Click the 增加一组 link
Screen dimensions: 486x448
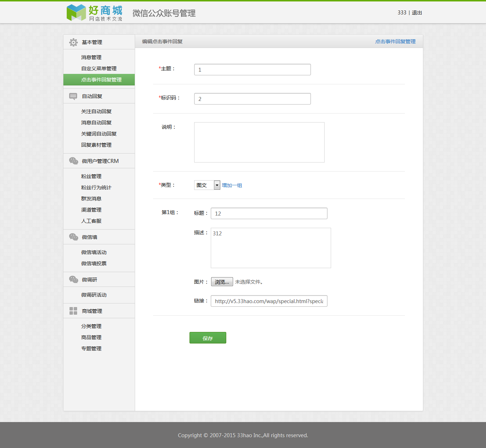click(232, 185)
